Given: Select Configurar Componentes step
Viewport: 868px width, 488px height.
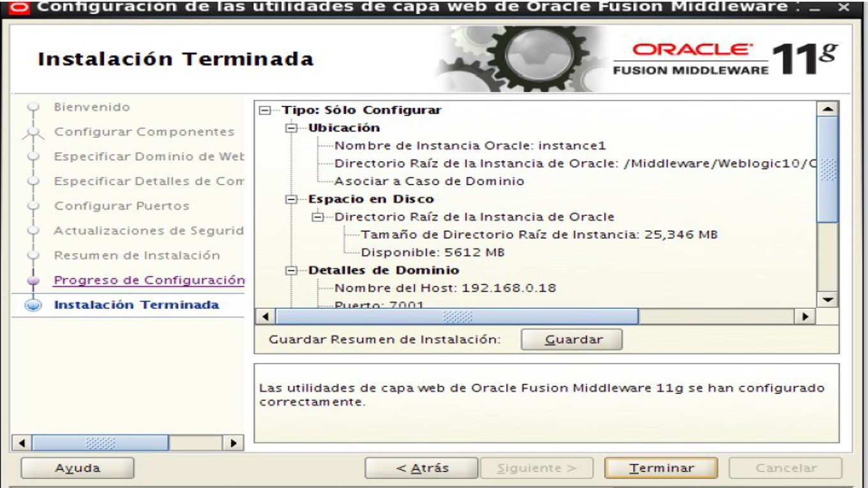Looking at the screenshot, I should [x=144, y=132].
